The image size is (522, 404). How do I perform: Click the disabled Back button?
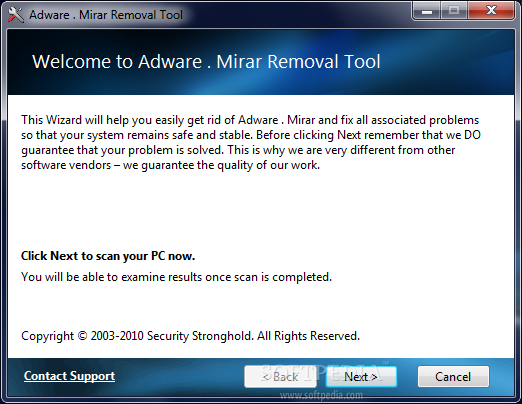coord(280,377)
